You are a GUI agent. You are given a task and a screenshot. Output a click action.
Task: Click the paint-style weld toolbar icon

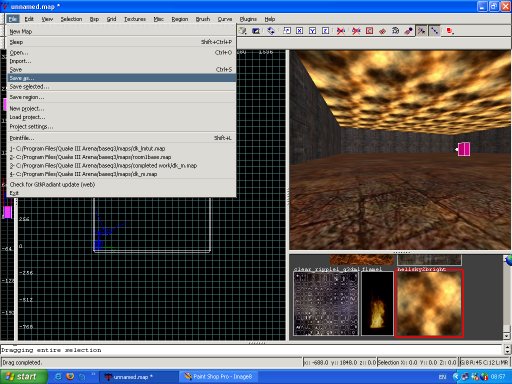[x=408, y=31]
